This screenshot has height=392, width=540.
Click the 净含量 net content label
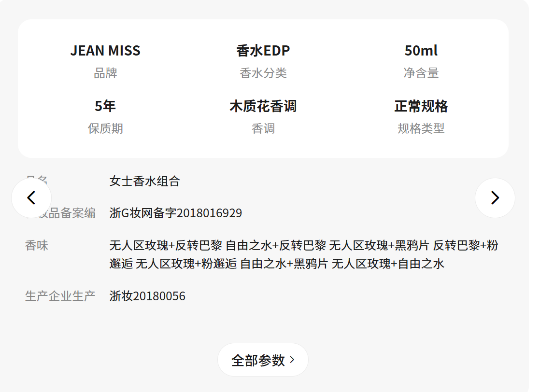[421, 73]
